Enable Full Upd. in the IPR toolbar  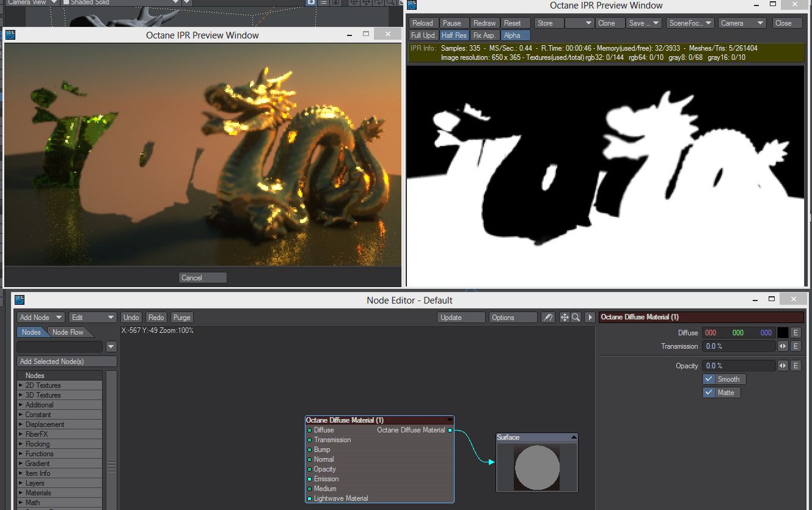[x=424, y=35]
